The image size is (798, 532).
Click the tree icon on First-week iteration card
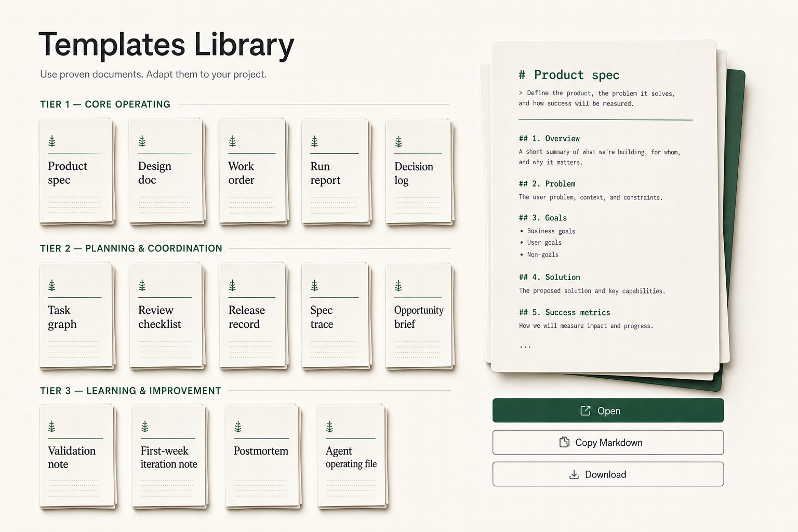pyautogui.click(x=145, y=427)
